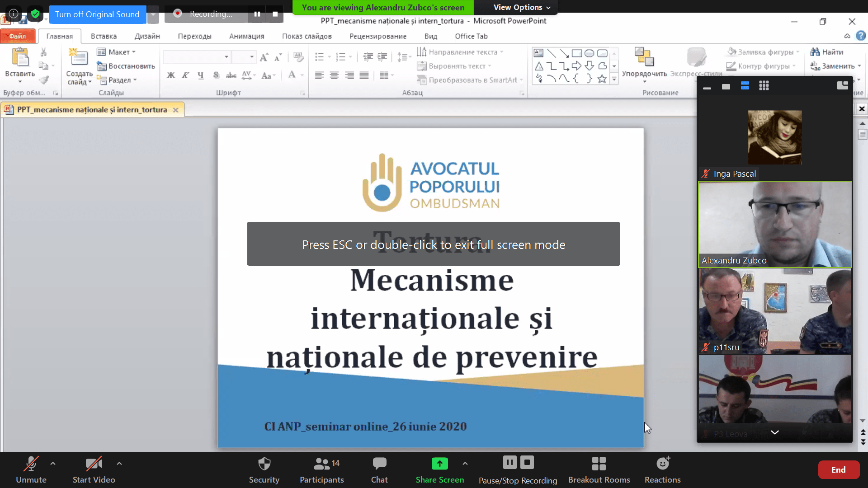Image resolution: width=868 pixels, height=488 pixels.
Task: Align text left
Action: click(320, 75)
